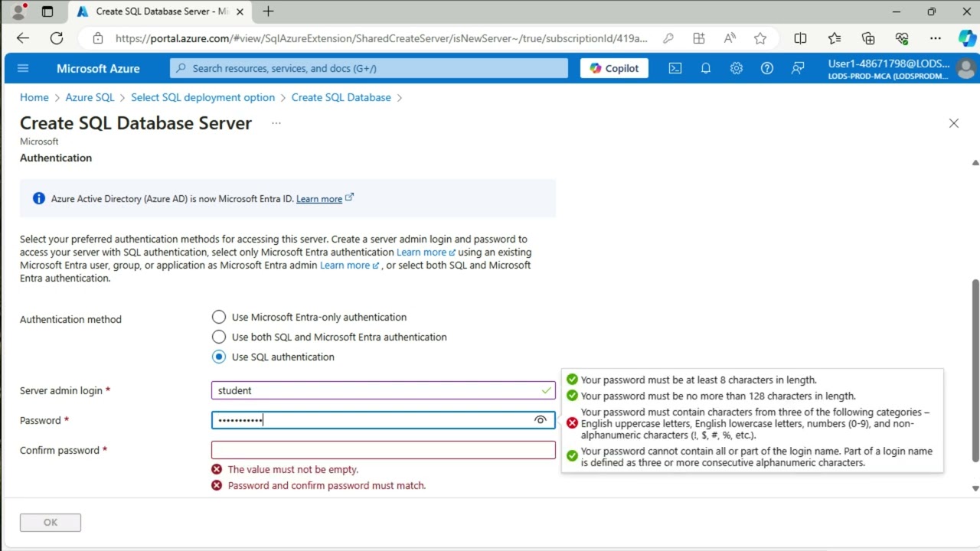Image resolution: width=980 pixels, height=551 pixels.
Task: Reload the page with refresh icon
Action: click(x=57, y=38)
